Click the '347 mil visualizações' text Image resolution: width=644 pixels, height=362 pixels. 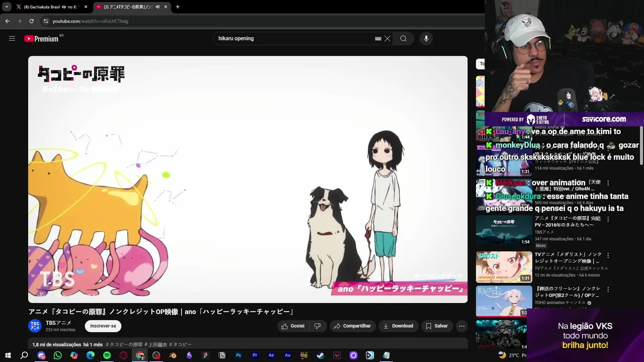(x=554, y=239)
